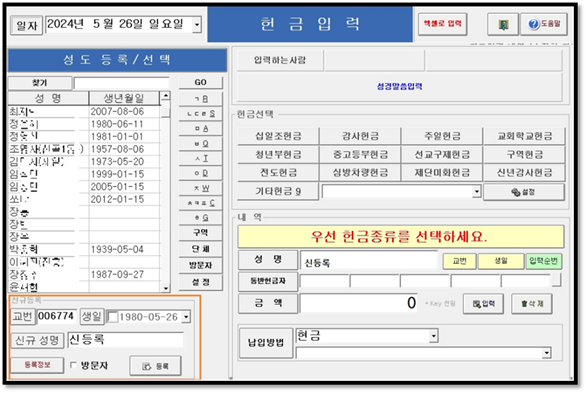Select row with birthdate 1939-05-04

[x=84, y=249]
